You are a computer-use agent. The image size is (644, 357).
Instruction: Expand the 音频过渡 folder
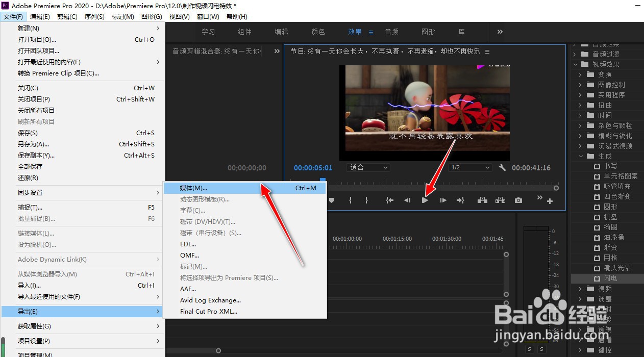(x=575, y=54)
